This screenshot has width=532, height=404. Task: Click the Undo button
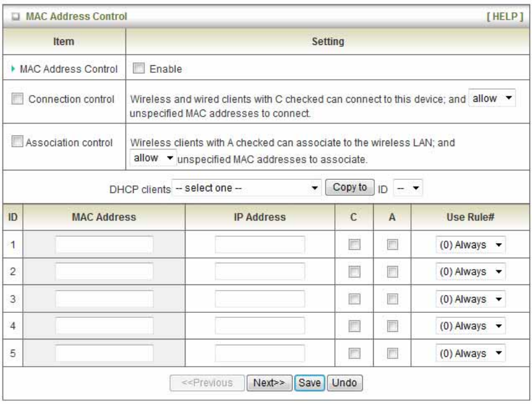[345, 383]
